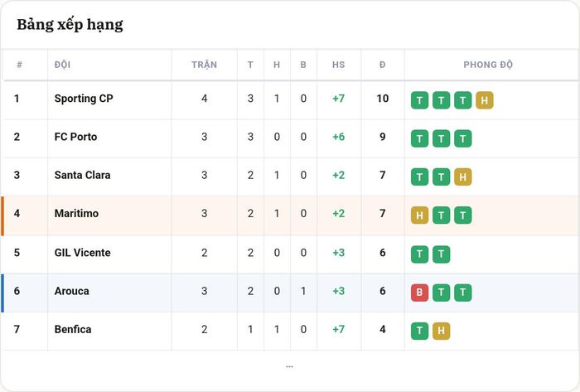Click Arouca's red B form badge
The image size is (580, 392).
[x=419, y=293]
